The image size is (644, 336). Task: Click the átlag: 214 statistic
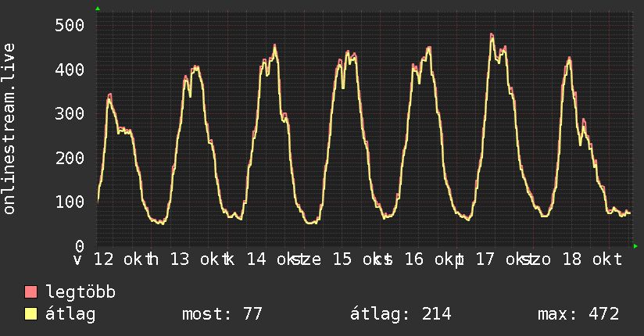[x=400, y=314]
